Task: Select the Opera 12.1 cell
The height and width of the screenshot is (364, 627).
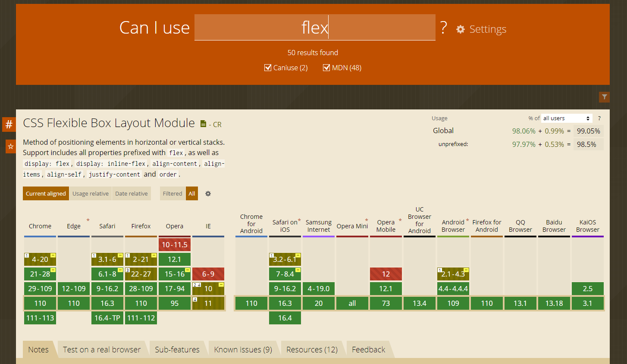Action: 175,259
